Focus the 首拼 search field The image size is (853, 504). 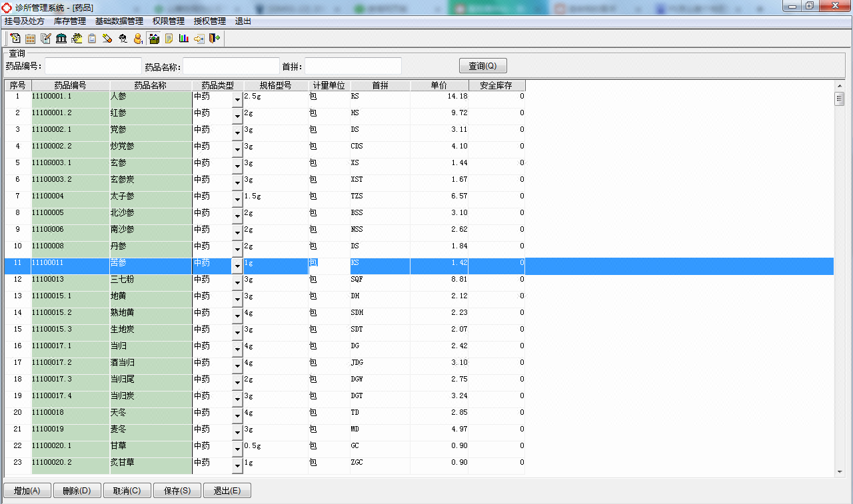tap(353, 66)
